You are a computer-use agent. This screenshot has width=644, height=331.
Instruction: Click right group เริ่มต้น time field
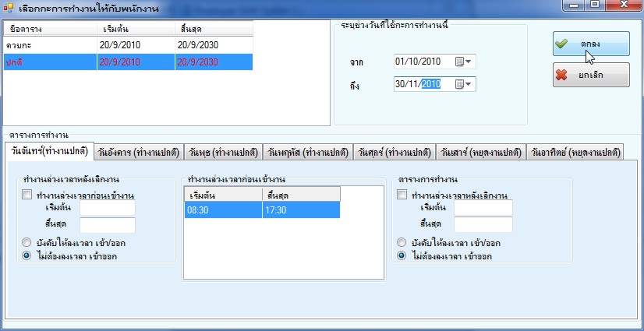point(483,208)
